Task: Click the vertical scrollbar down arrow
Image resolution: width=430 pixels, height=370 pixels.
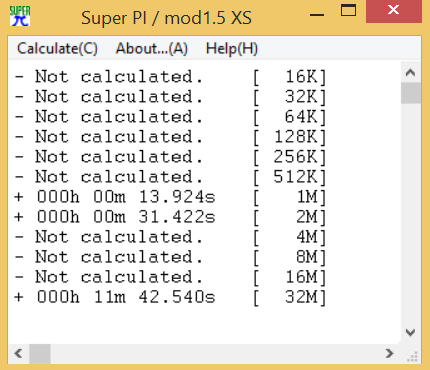Action: 410,332
